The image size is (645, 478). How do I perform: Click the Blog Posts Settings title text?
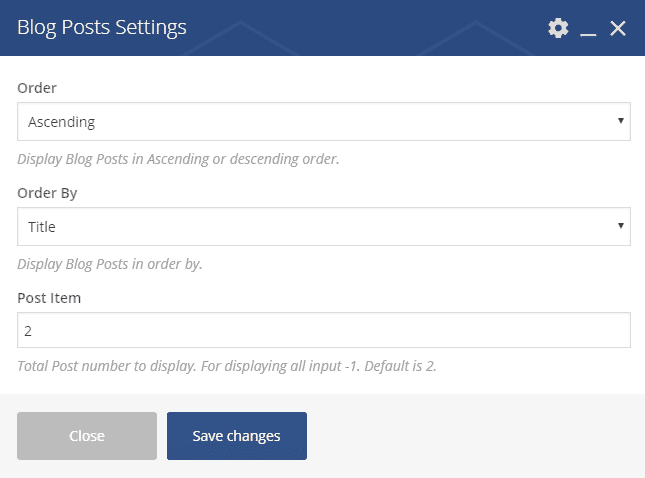click(102, 28)
